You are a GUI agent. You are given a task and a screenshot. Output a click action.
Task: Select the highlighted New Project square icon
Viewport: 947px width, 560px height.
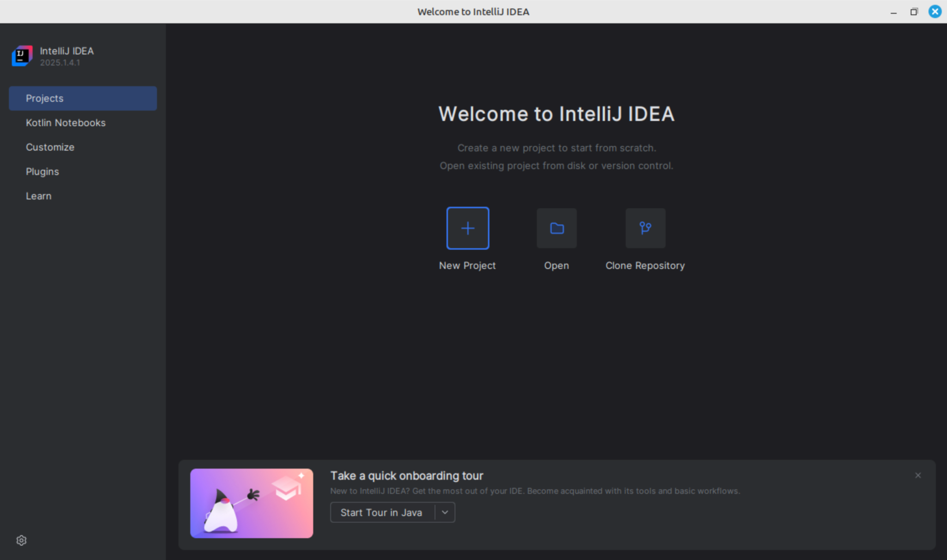point(467,228)
